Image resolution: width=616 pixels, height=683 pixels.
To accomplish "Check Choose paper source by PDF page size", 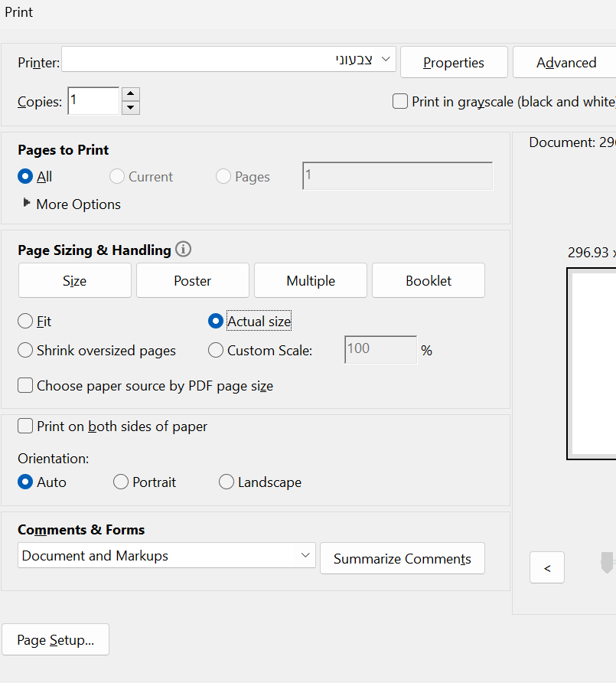I will (x=25, y=385).
